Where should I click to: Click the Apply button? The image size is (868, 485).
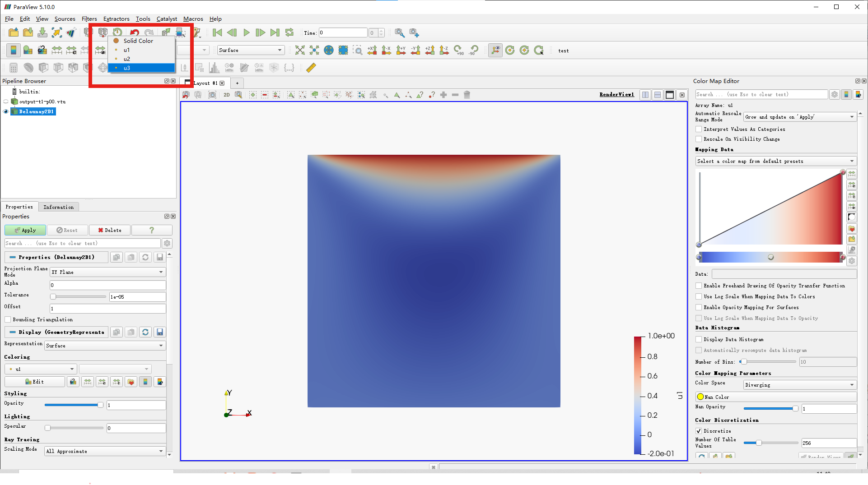[25, 230]
